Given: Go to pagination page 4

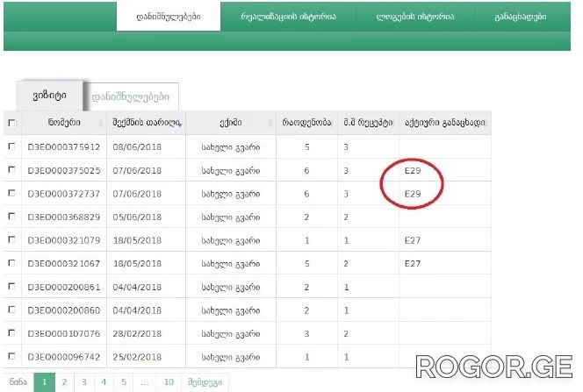Looking at the screenshot, I should coord(104,382).
